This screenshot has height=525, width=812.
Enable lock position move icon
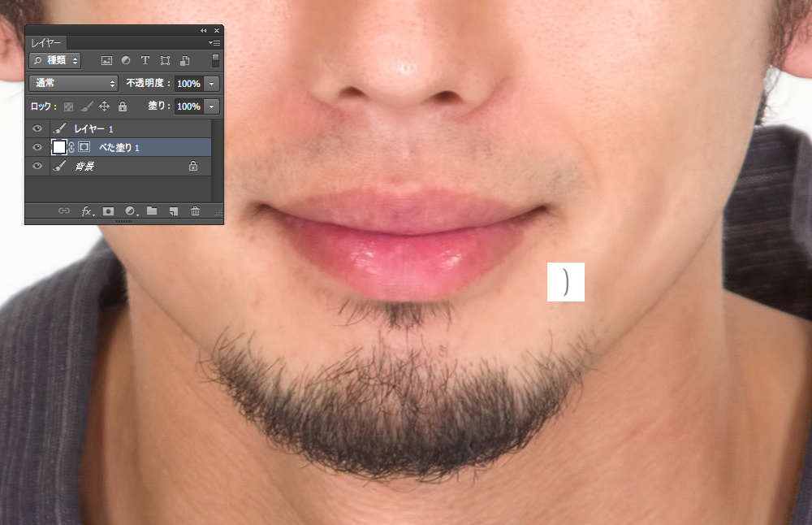(104, 106)
